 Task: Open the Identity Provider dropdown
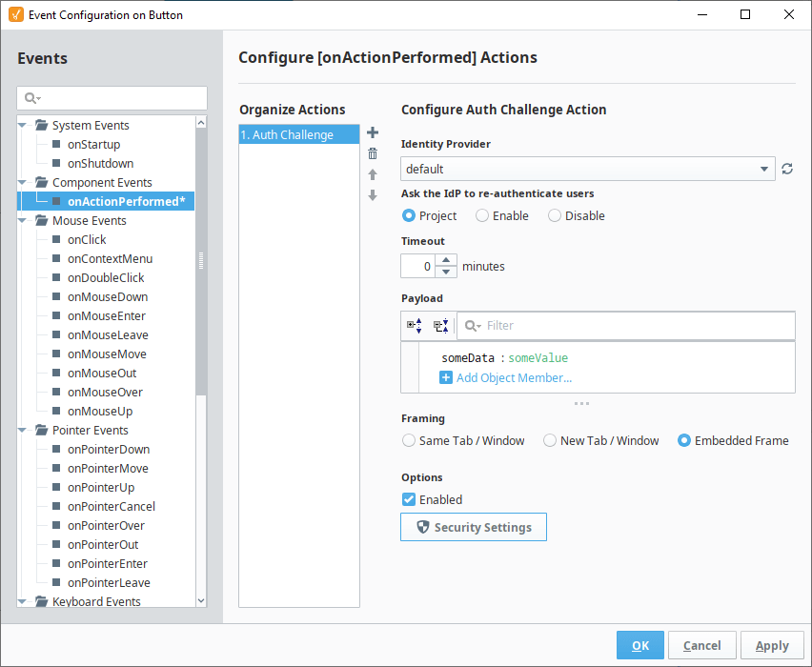762,169
